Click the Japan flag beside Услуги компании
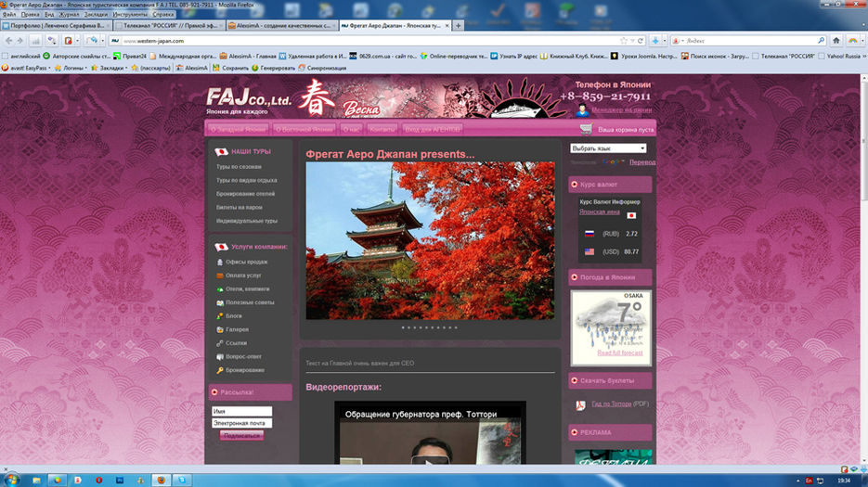 click(222, 247)
